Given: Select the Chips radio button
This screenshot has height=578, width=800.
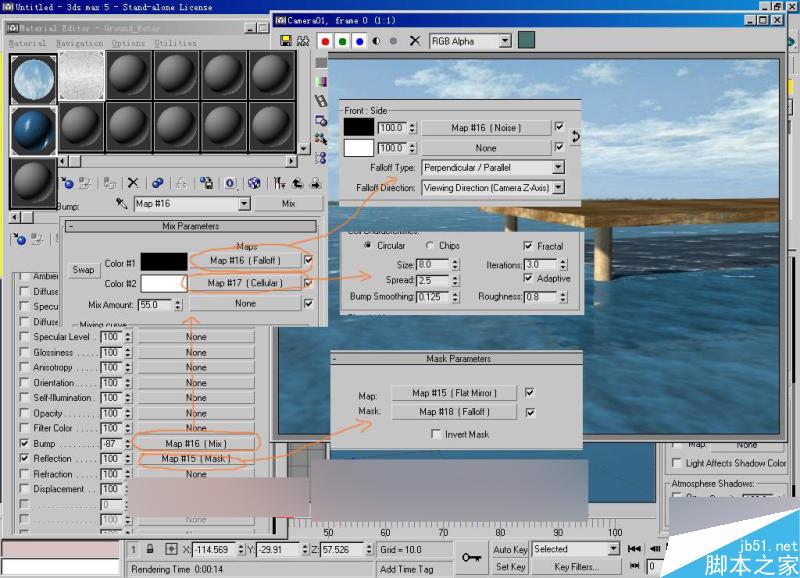Looking at the screenshot, I should (430, 246).
